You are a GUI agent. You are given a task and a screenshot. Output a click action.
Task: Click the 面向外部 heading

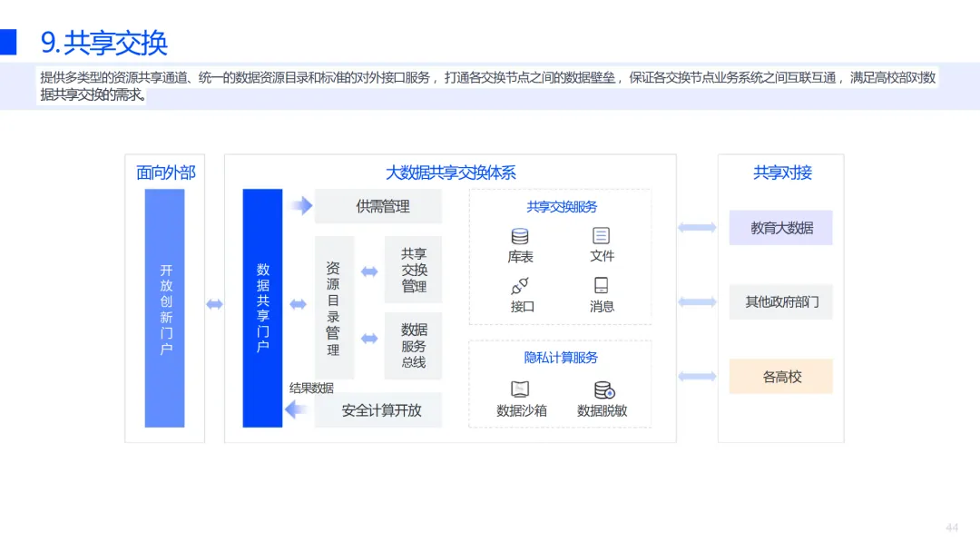(x=166, y=172)
